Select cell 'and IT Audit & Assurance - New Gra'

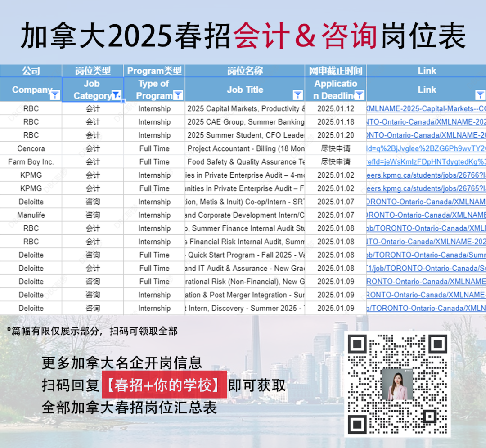point(245,268)
